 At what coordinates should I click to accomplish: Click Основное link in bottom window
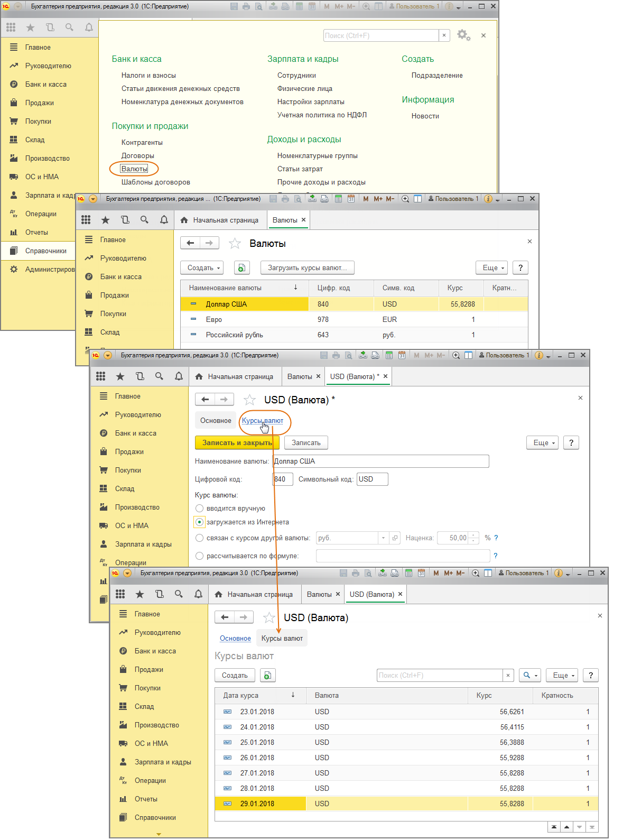point(235,638)
